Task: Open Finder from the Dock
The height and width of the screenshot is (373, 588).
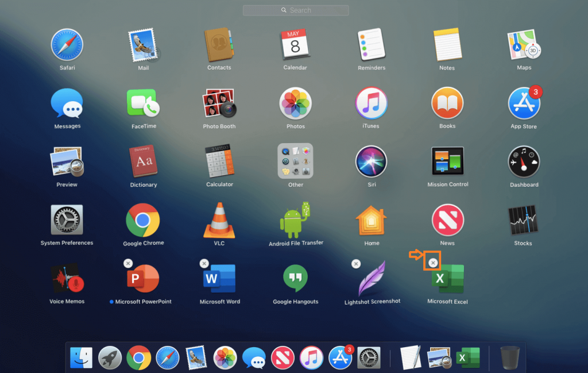Action: (81, 357)
